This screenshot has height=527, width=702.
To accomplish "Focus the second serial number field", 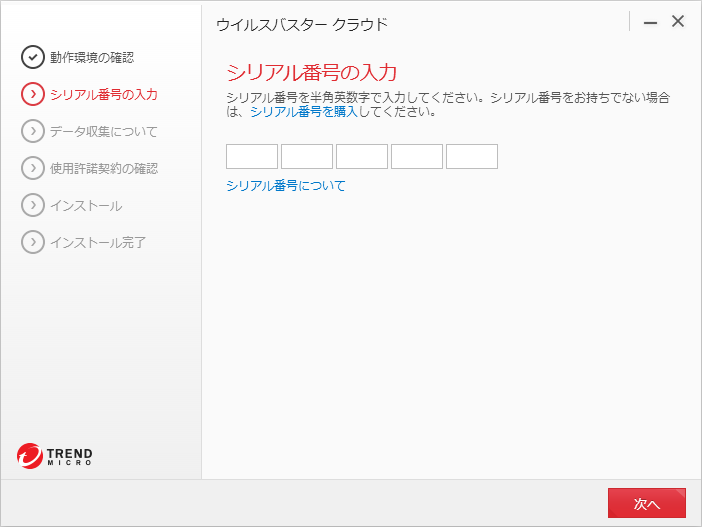I will coord(307,156).
